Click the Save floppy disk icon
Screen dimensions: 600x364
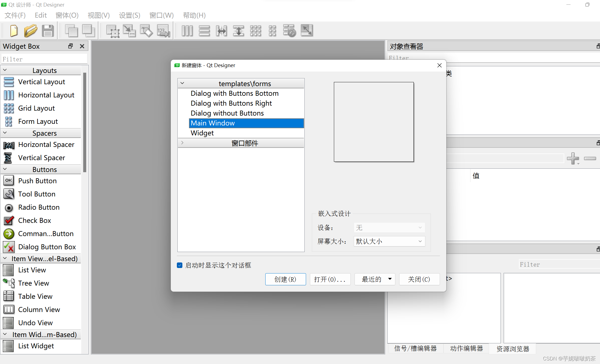click(48, 31)
